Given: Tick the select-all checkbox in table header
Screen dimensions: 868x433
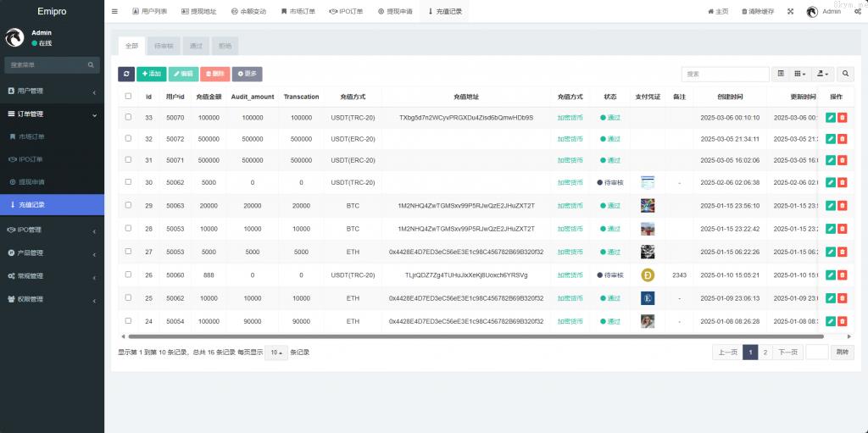Looking at the screenshot, I should pyautogui.click(x=128, y=97).
